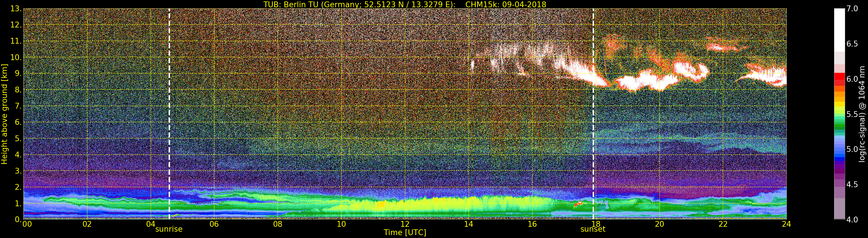
Task: Click the "10" time axis tick label
Action: coord(341,224)
